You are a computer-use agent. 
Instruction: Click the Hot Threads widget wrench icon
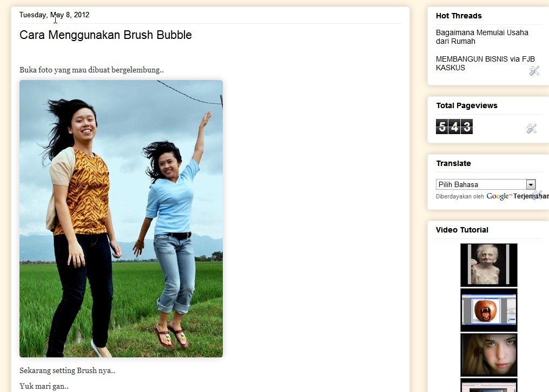[x=534, y=71]
